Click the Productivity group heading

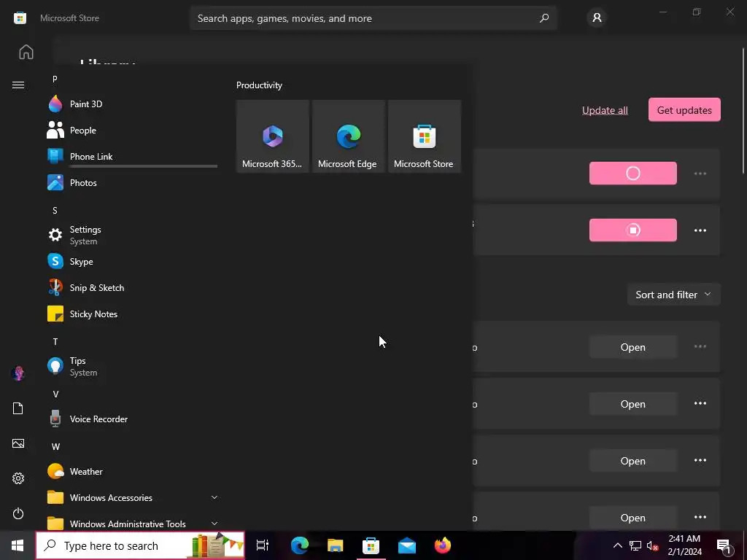tap(259, 85)
